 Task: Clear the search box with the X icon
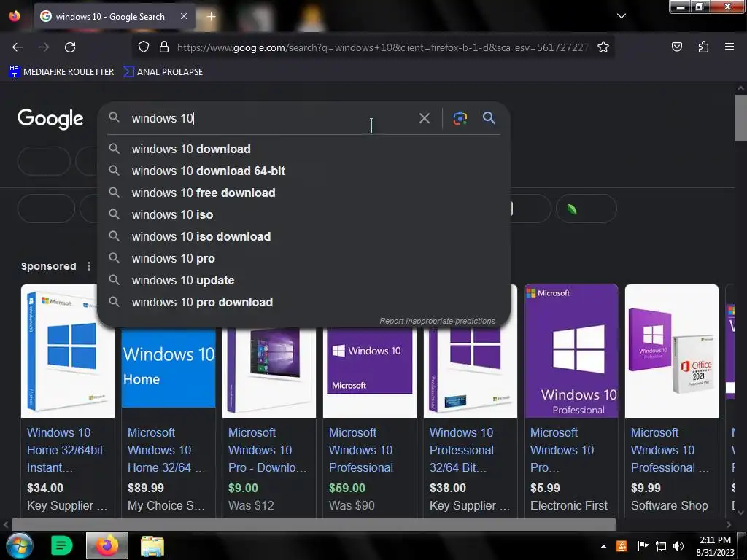pos(424,118)
